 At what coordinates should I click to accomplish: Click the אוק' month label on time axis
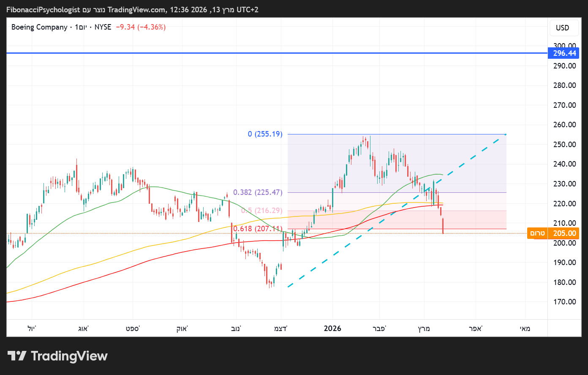coord(182,328)
